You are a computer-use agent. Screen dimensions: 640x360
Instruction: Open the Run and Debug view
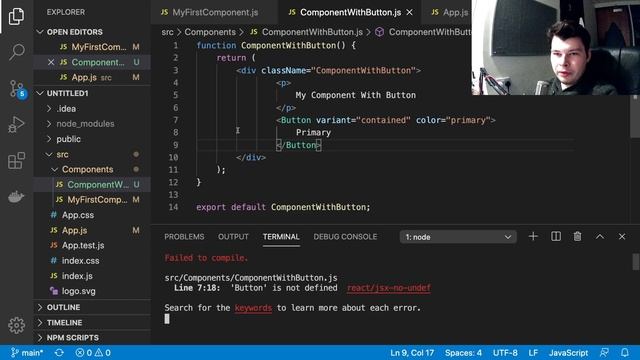pyautogui.click(x=16, y=124)
